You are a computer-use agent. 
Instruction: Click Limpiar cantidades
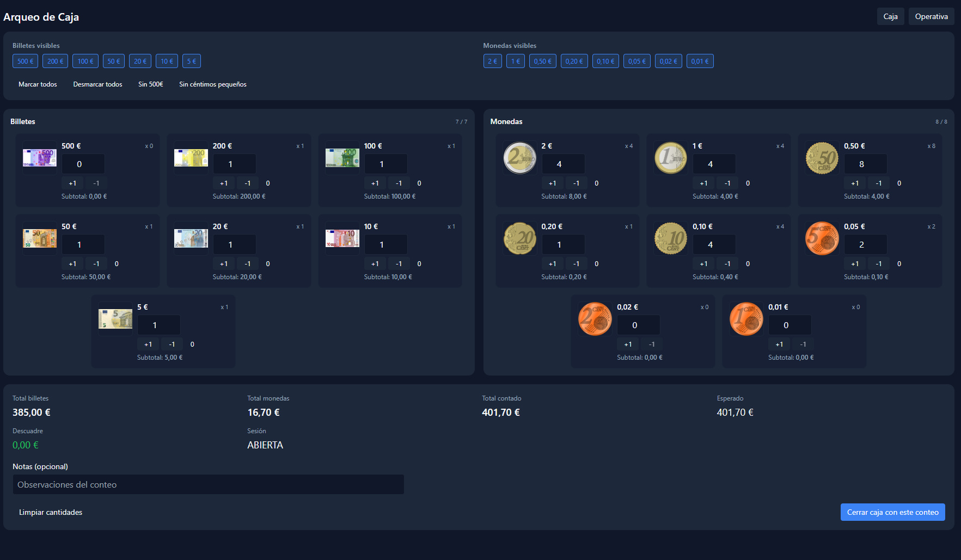(x=51, y=513)
